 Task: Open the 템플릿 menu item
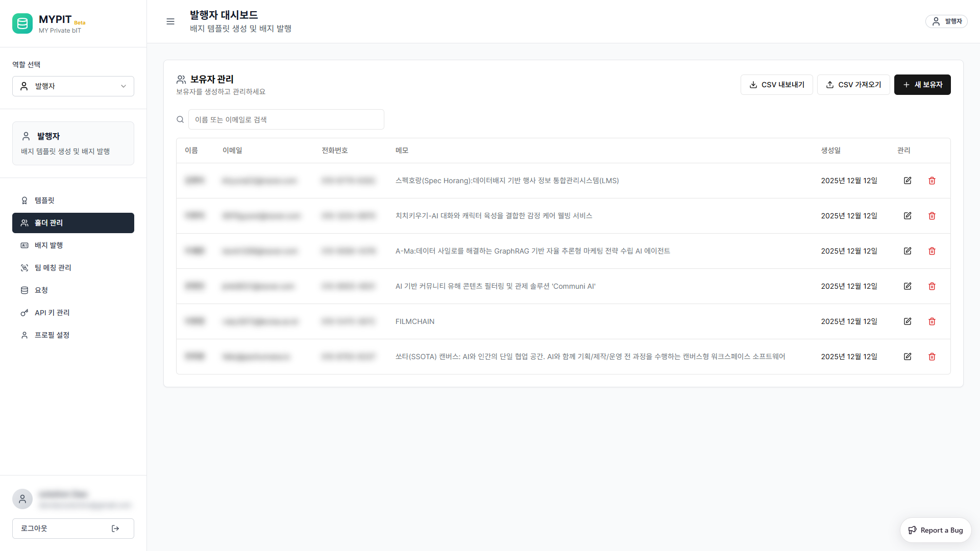tap(44, 201)
